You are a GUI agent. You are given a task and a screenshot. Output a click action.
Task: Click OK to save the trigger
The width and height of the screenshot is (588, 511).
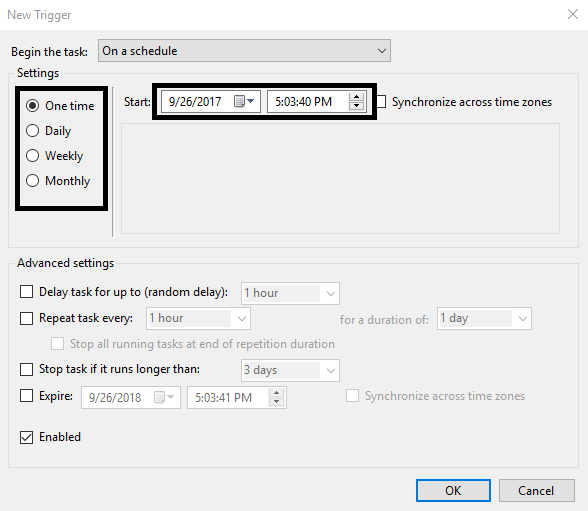click(x=453, y=490)
